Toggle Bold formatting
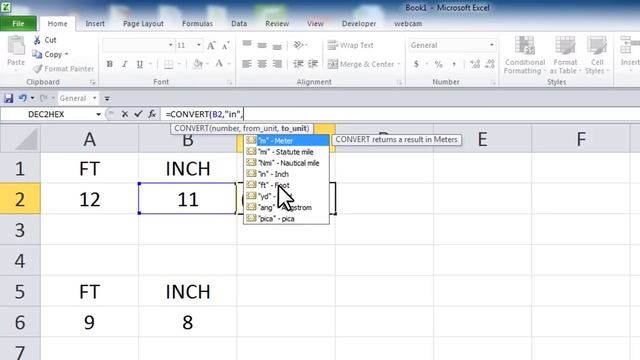640x360 pixels. (x=109, y=64)
